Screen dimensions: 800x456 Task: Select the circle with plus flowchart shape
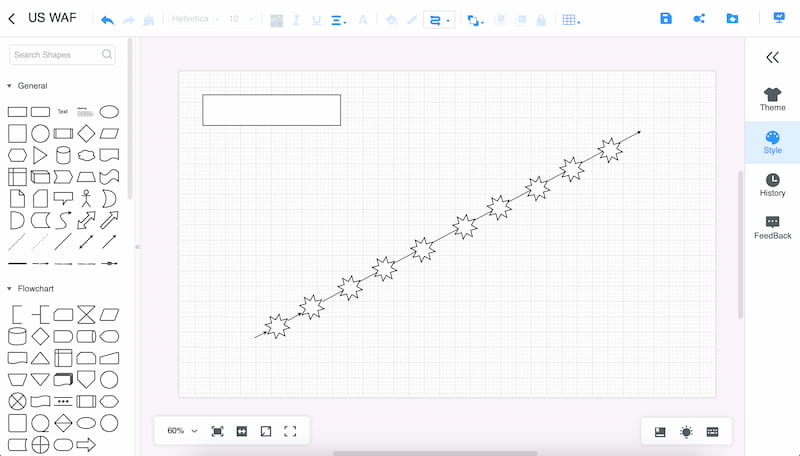click(40, 445)
